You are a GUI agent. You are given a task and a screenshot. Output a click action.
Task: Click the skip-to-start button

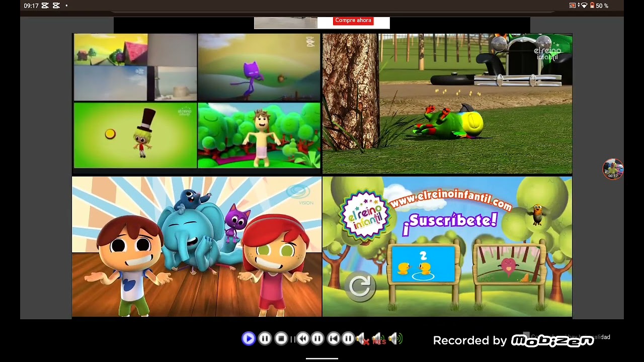(333, 339)
